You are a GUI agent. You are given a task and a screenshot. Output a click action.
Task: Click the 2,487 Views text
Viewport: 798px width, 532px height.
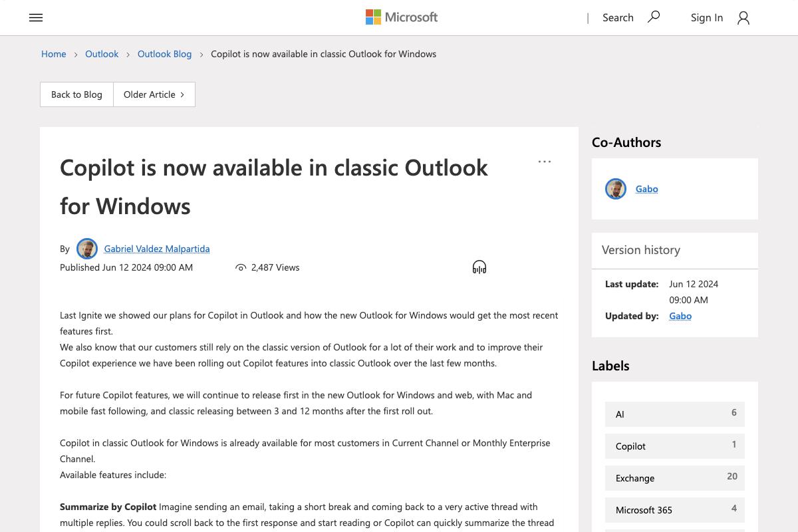(275, 267)
